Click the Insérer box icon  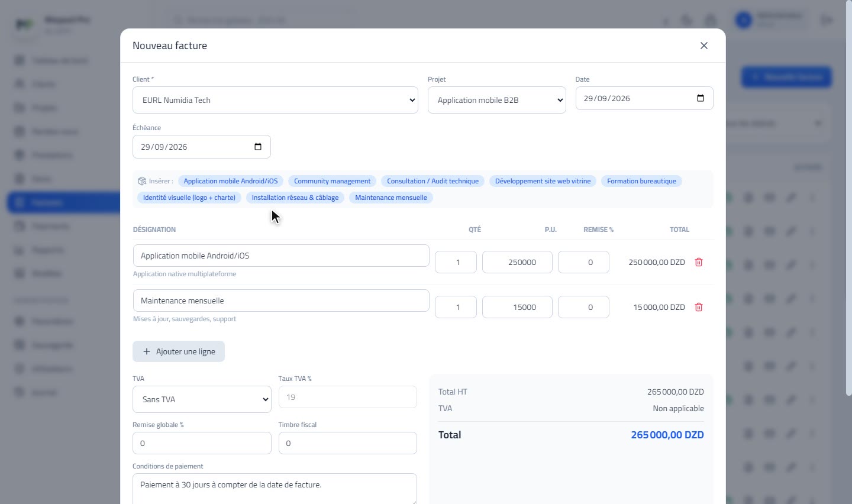tap(142, 181)
